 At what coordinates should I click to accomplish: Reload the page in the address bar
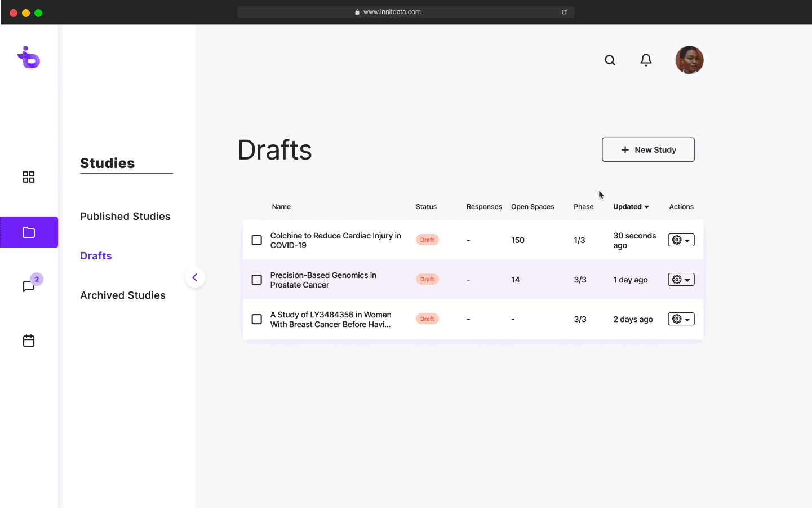coord(564,12)
